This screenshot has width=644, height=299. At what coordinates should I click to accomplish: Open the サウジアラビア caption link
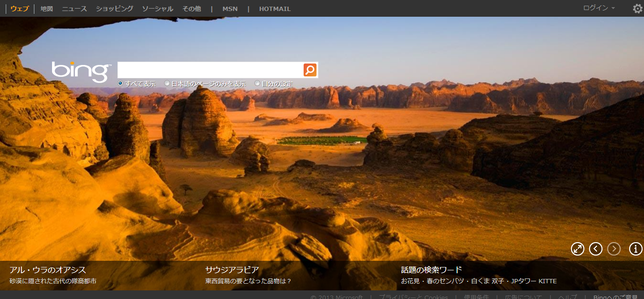[232, 270]
